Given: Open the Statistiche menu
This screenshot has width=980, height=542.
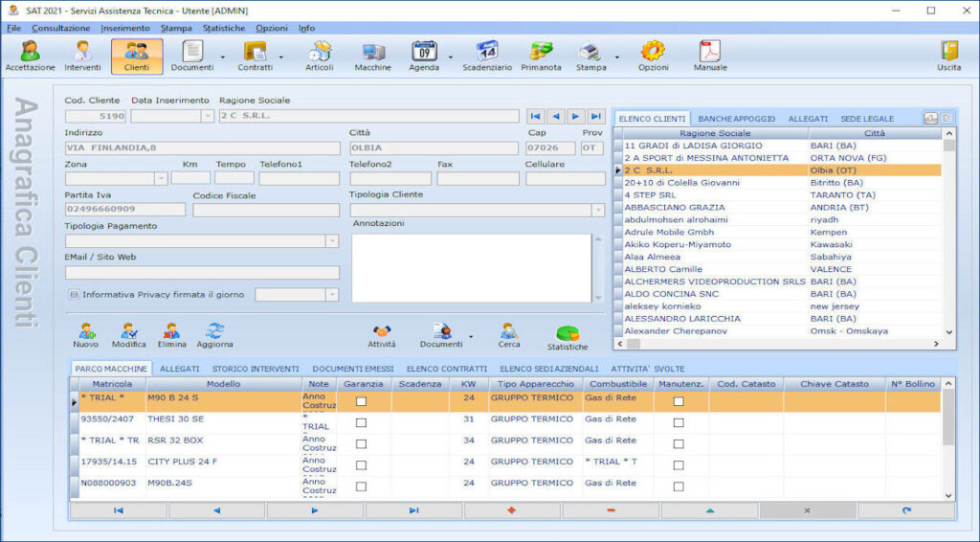Looking at the screenshot, I should coord(224,28).
